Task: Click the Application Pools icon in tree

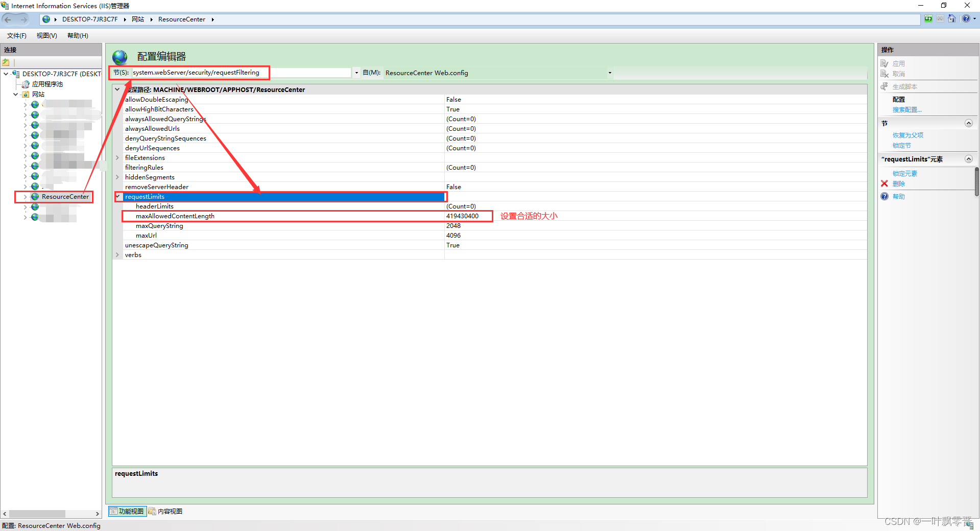Action: (26, 84)
